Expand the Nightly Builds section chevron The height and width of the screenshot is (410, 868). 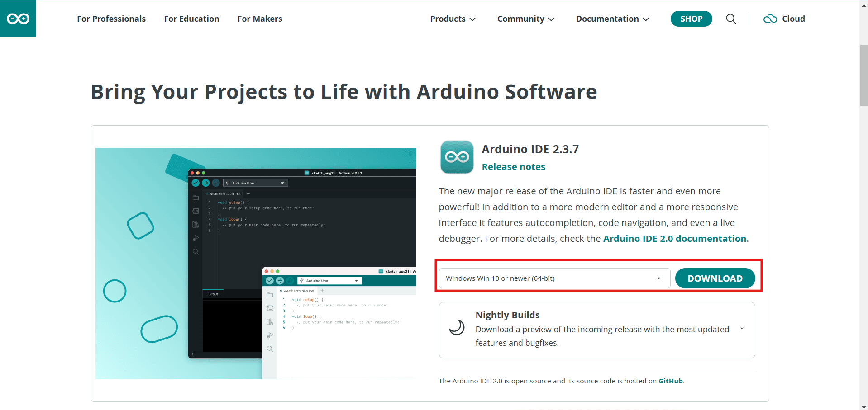742,329
